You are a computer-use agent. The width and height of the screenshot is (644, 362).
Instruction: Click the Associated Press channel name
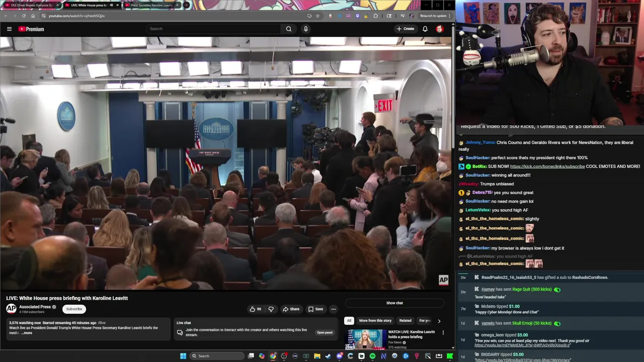[35, 307]
